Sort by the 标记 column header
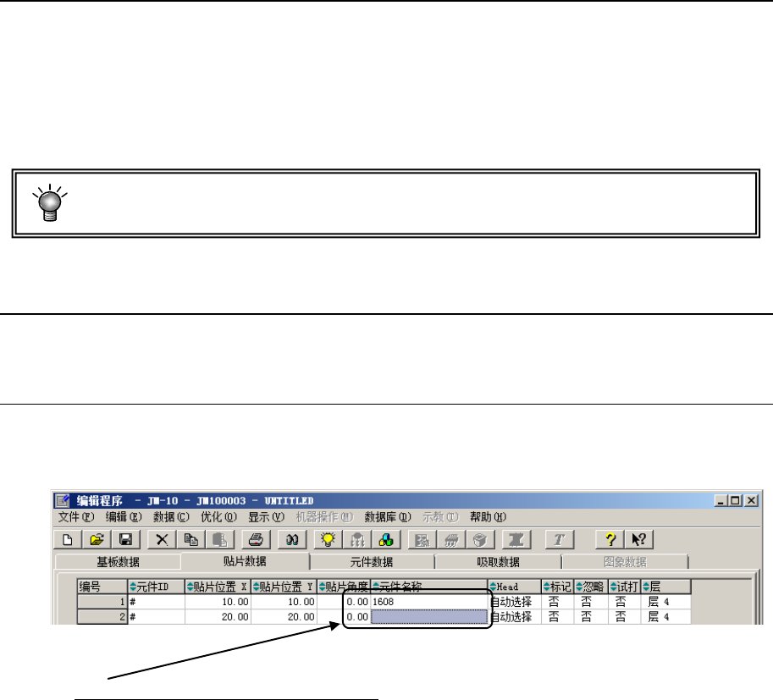This screenshot has height=700, width=773. tap(558, 587)
